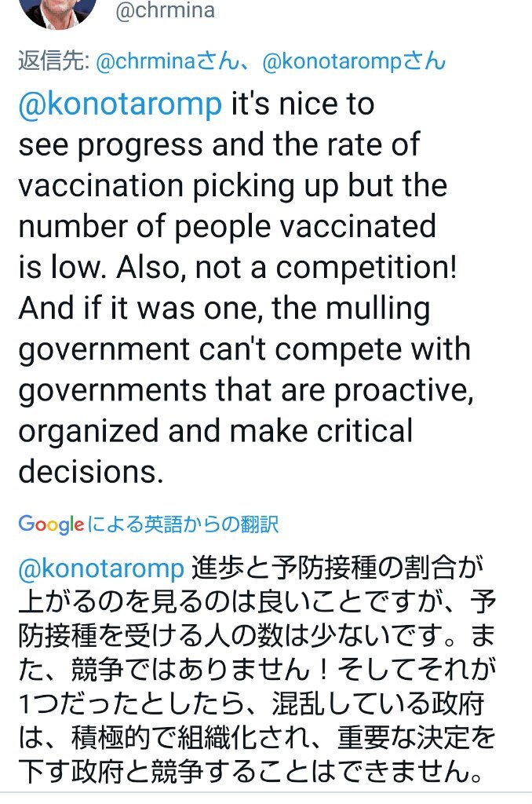Click the @konotaromp mention in the English tweet
Viewport: 532px width, 804px height.
[x=120, y=105]
